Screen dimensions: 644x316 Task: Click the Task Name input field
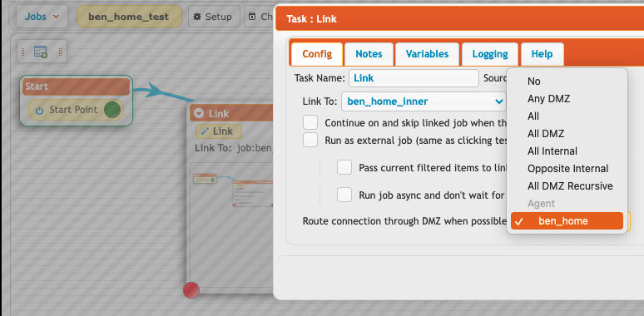[414, 78]
